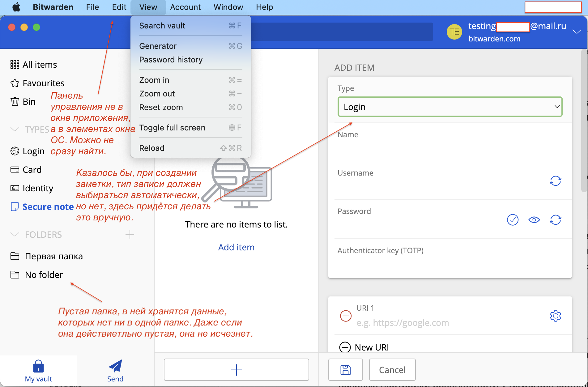The height and width of the screenshot is (387, 588).
Task: Open the Account menu
Action: [185, 7]
